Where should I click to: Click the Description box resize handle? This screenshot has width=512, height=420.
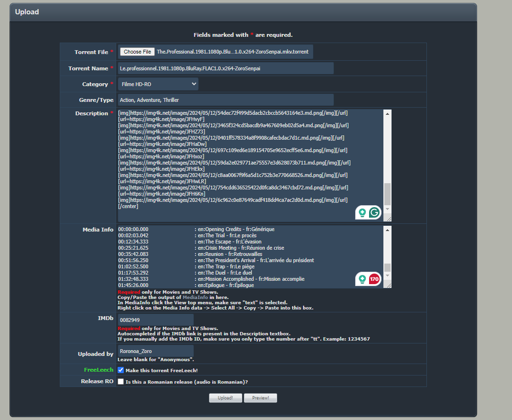click(x=388, y=218)
